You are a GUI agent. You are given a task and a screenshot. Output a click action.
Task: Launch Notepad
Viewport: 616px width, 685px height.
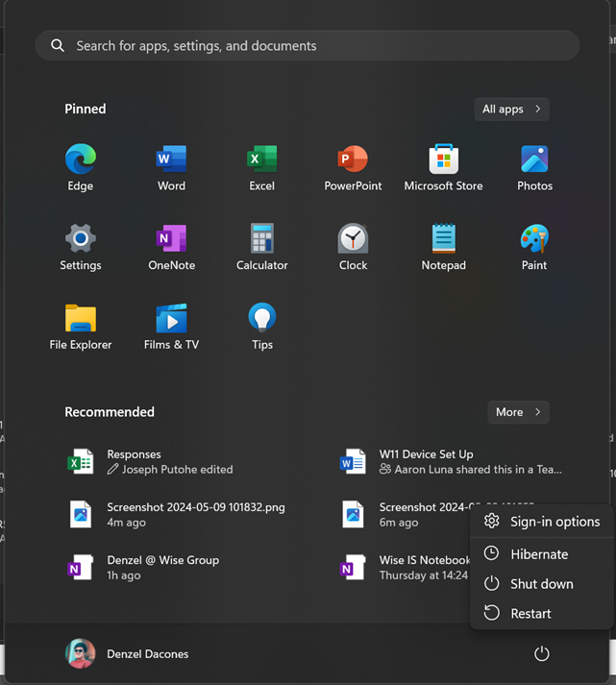pyautogui.click(x=443, y=247)
